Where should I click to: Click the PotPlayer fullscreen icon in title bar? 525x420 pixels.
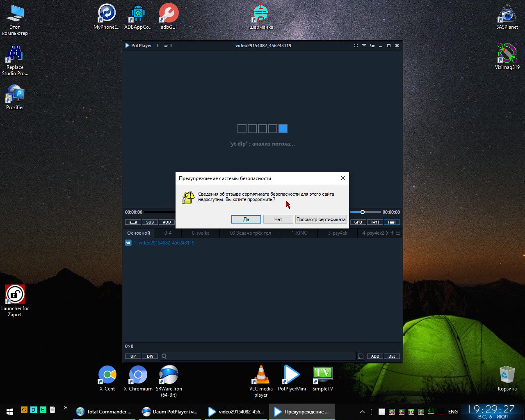pos(356,46)
